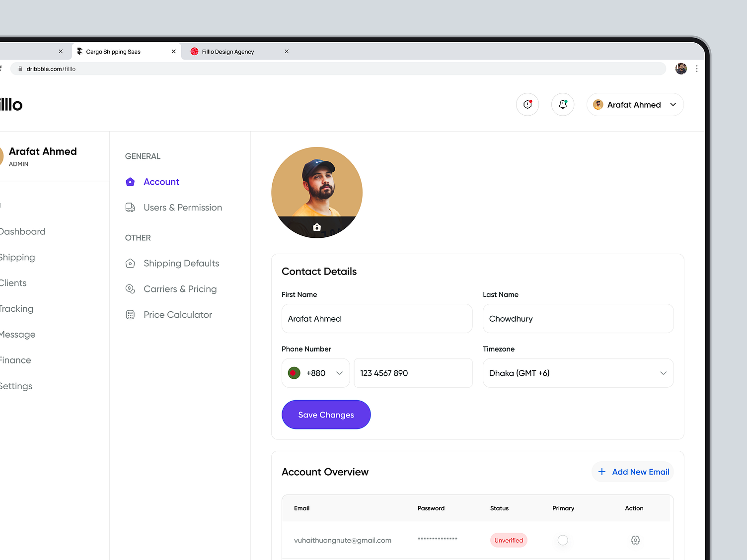Click the browser address bar
Image resolution: width=747 pixels, height=560 pixels.
(x=338, y=69)
